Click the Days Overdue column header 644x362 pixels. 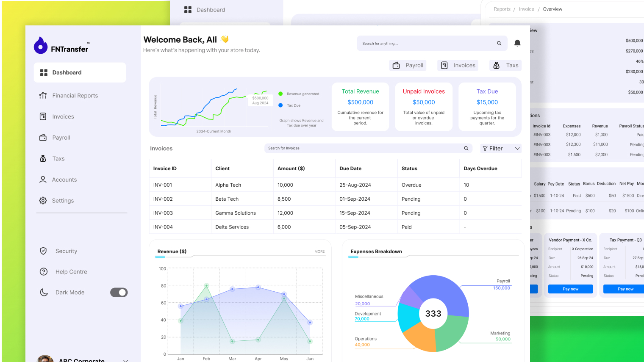pos(480,169)
